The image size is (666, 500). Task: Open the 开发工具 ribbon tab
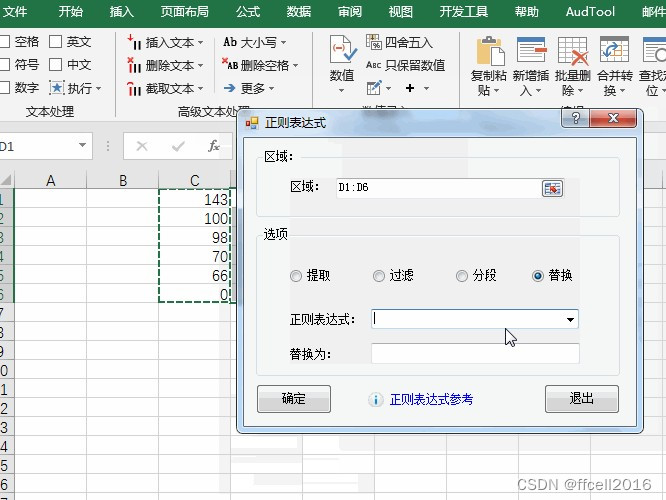click(x=463, y=11)
